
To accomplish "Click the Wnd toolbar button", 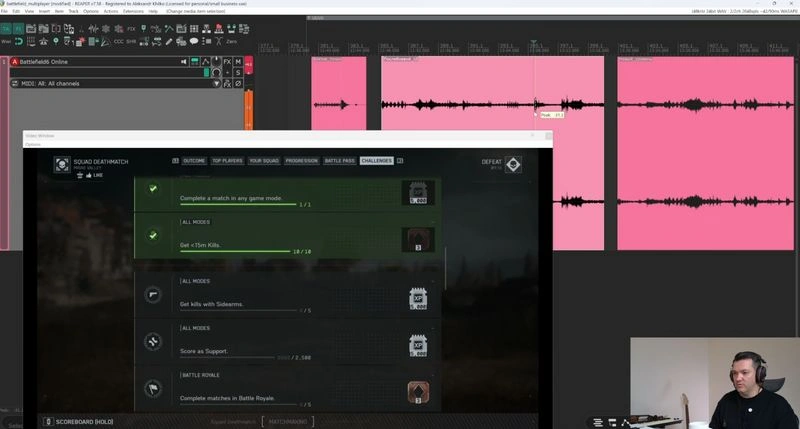I will point(6,41).
